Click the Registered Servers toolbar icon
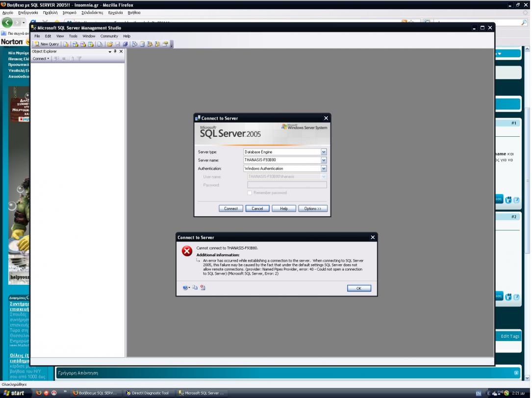The height and width of the screenshot is (398, 532). tap(135, 44)
